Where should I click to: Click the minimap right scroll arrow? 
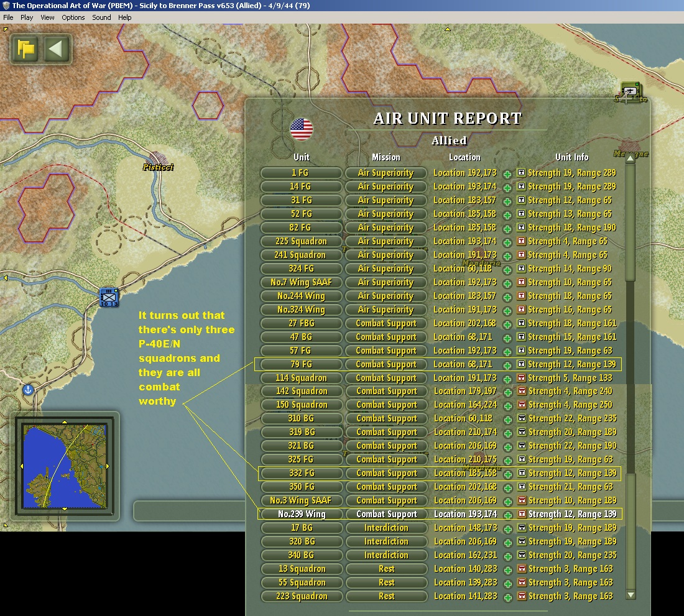pyautogui.click(x=108, y=466)
